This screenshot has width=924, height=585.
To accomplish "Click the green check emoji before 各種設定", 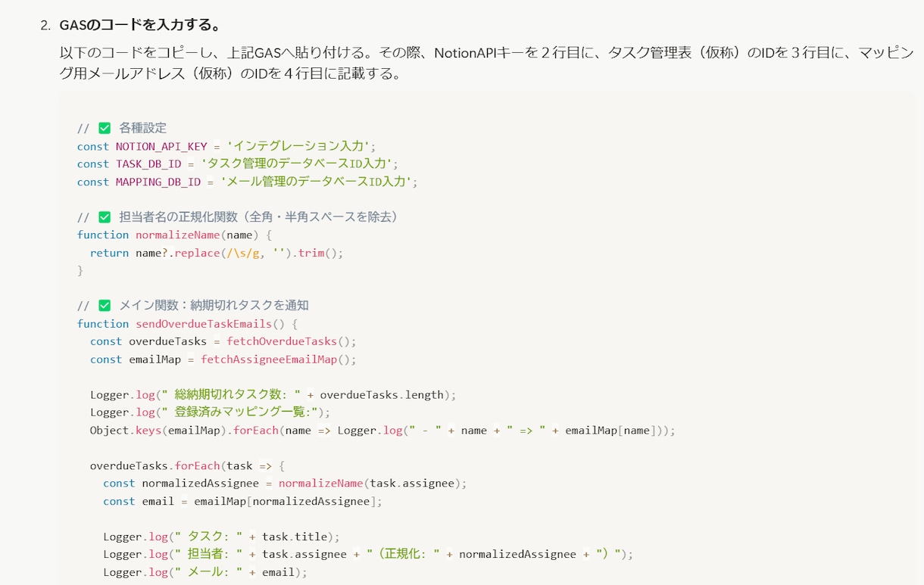I will coord(105,128).
